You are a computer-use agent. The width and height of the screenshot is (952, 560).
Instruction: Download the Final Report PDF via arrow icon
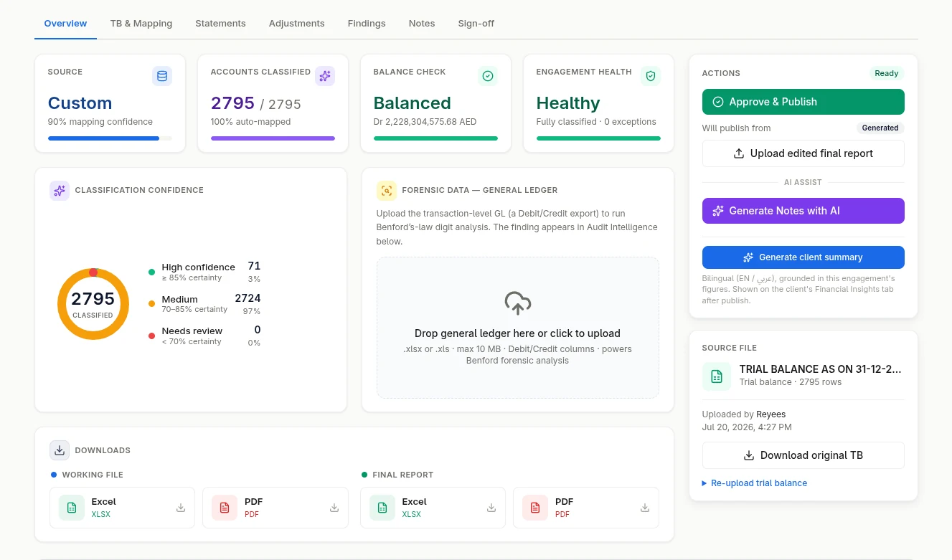(x=645, y=508)
